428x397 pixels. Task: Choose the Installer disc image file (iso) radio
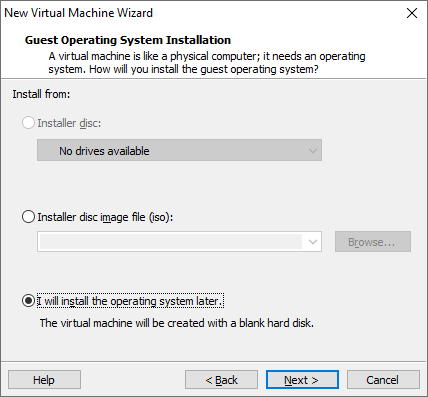pyautogui.click(x=28, y=217)
